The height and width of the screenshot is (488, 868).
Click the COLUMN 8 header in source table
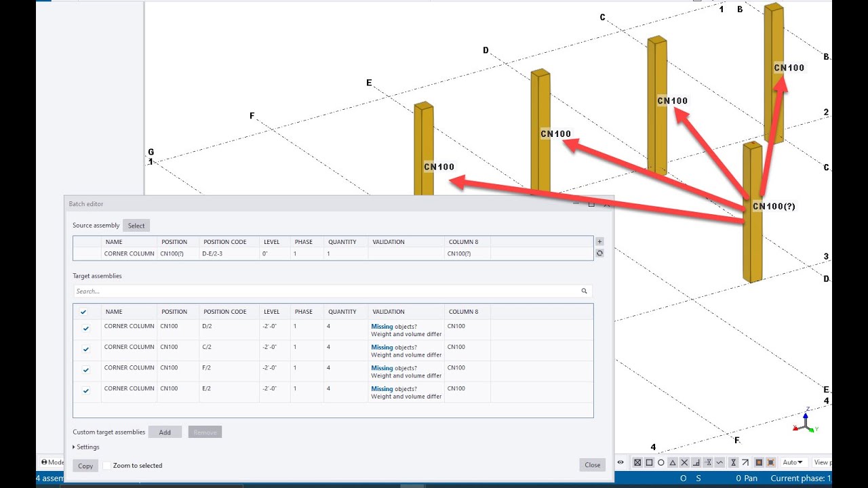pyautogui.click(x=463, y=242)
